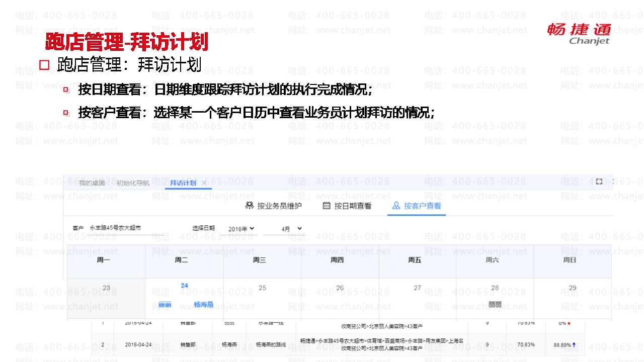The height and width of the screenshot is (362, 644).
Task: Click the 按日期查看 bullet description line
Action: tap(225, 90)
